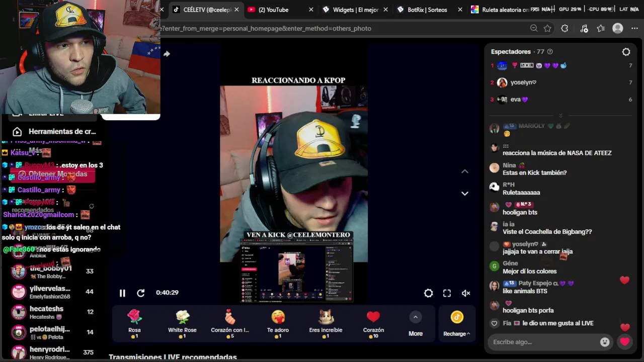Click Transmisiones LIVE recomendadas heading
The image size is (644, 362).
click(173, 357)
